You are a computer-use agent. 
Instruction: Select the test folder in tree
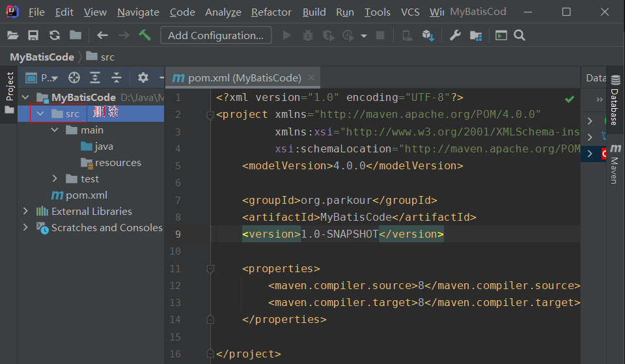pos(83,178)
